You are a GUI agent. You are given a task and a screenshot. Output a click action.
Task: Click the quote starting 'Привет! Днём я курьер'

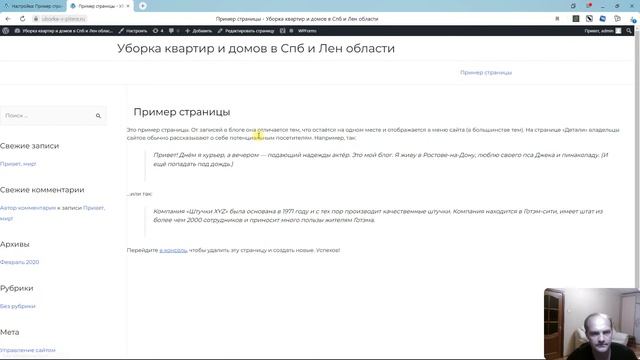click(x=380, y=159)
